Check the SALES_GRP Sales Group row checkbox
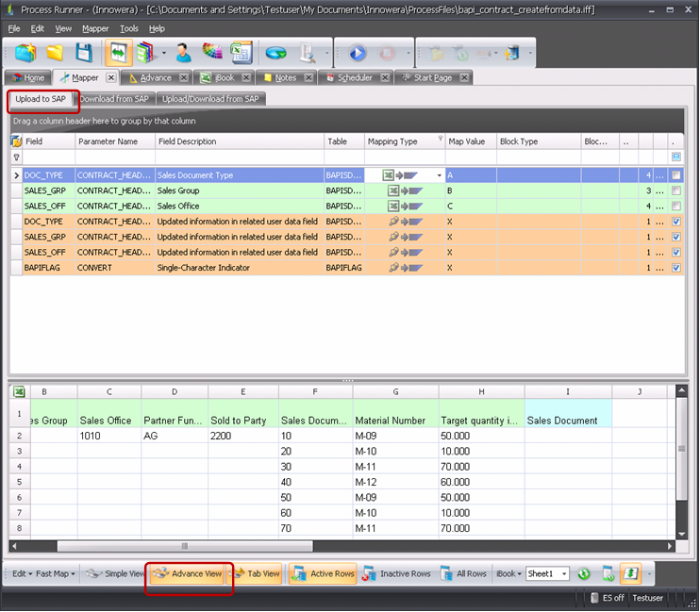This screenshot has height=612, width=700. tap(675, 191)
